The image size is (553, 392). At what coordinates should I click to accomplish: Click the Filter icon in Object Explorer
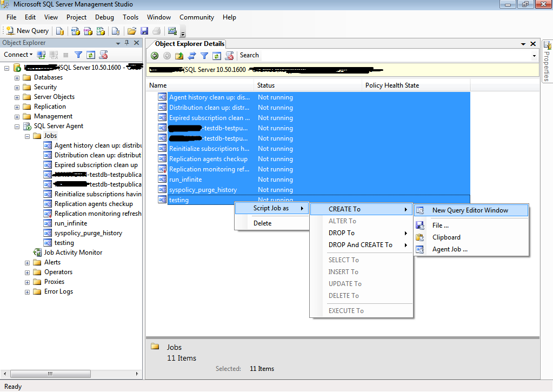(78, 54)
